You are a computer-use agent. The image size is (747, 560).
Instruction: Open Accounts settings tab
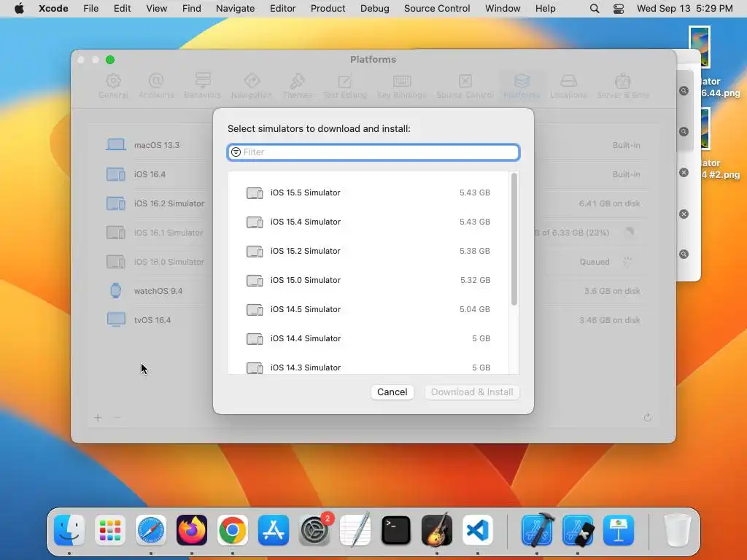point(156,86)
